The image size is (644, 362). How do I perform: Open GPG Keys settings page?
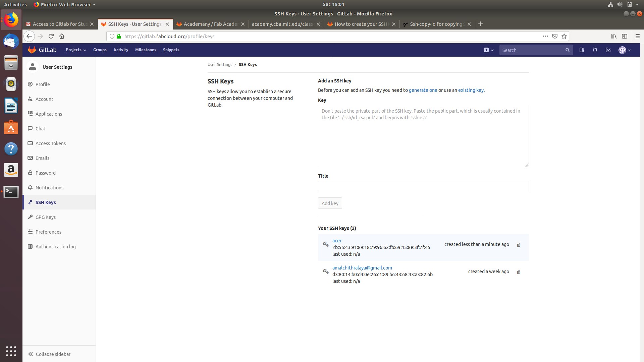click(x=46, y=217)
